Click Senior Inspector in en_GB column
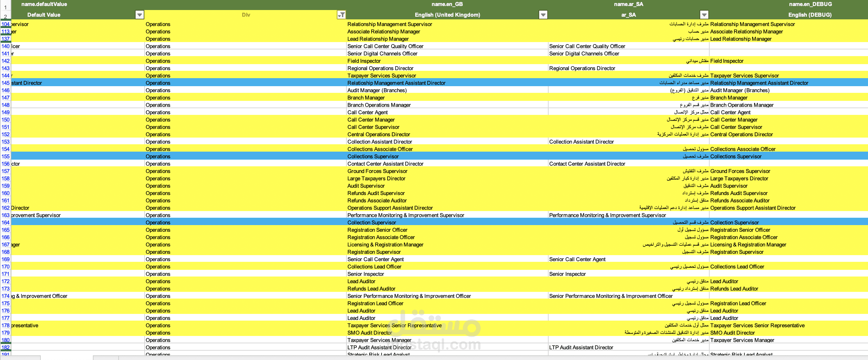 (365, 274)
